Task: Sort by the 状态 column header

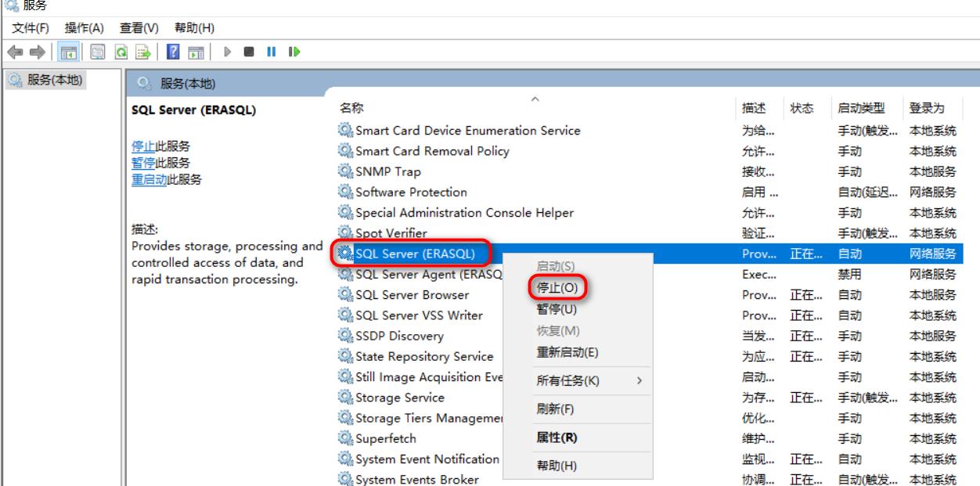Action: pyautogui.click(x=802, y=109)
